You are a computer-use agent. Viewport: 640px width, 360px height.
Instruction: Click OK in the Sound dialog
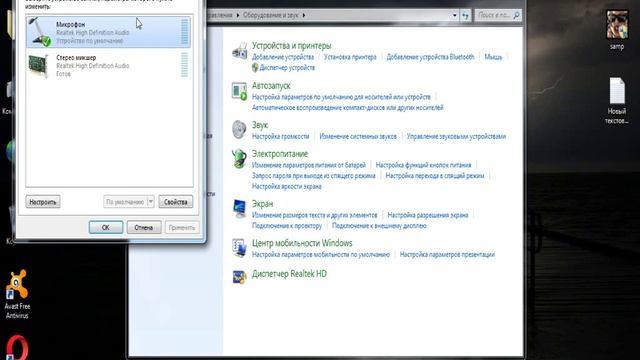click(x=106, y=227)
